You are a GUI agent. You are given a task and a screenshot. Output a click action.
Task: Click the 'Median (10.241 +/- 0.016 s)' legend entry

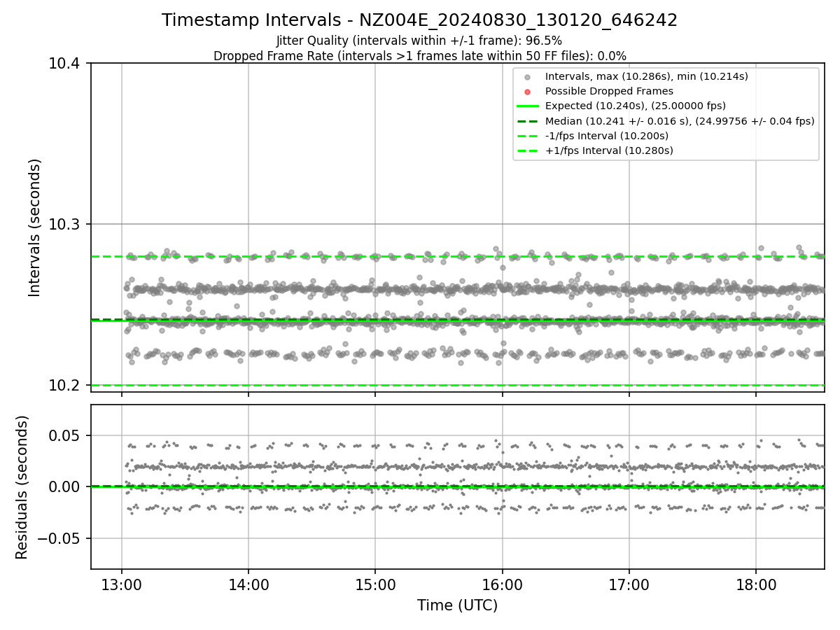coord(680,120)
